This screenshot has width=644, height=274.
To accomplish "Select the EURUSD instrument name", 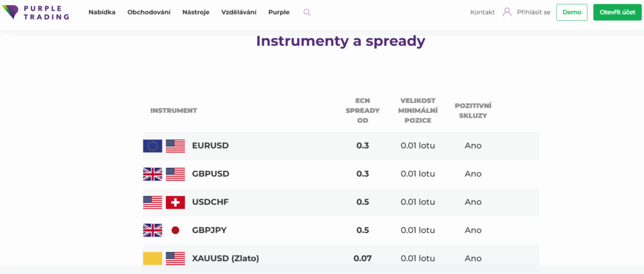I will 210,146.
